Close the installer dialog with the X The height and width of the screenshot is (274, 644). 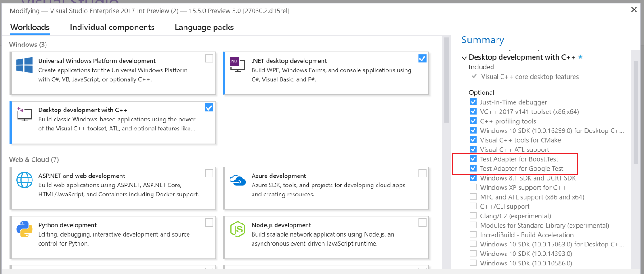click(634, 9)
